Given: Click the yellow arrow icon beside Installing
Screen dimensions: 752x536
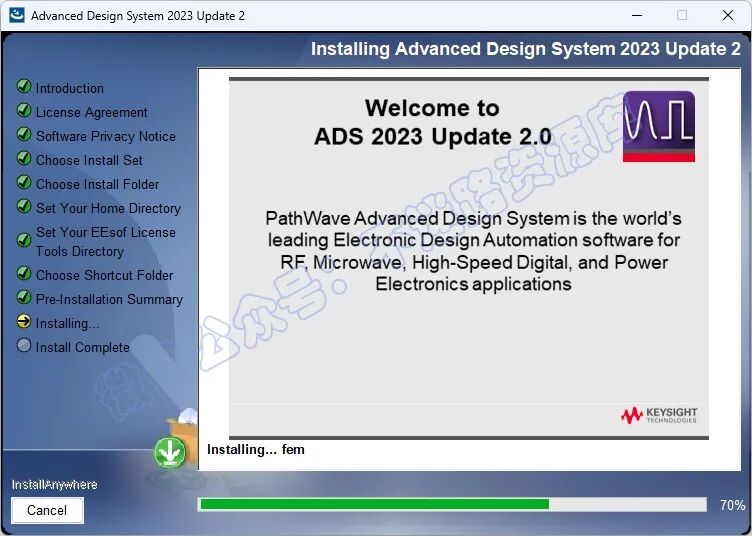Looking at the screenshot, I should click(24, 321).
